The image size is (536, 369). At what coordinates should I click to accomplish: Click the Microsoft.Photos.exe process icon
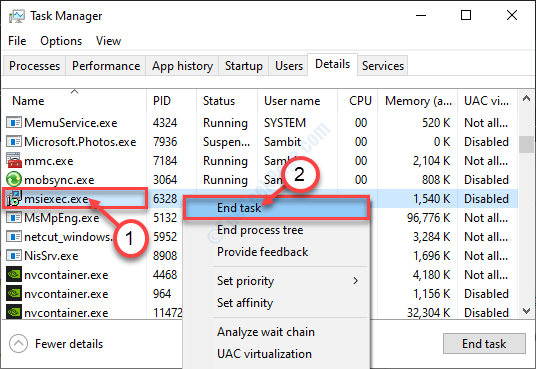[x=14, y=142]
